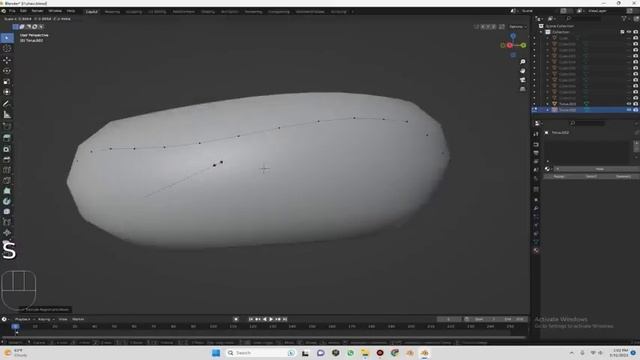The width and height of the screenshot is (640, 360).
Task: Switch to the Modeling workspace tab
Action: pyautogui.click(x=112, y=12)
